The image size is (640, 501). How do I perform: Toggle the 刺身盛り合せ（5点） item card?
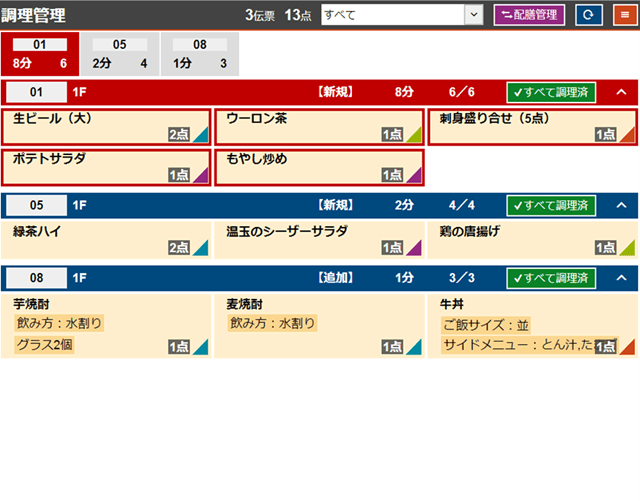coord(531,127)
